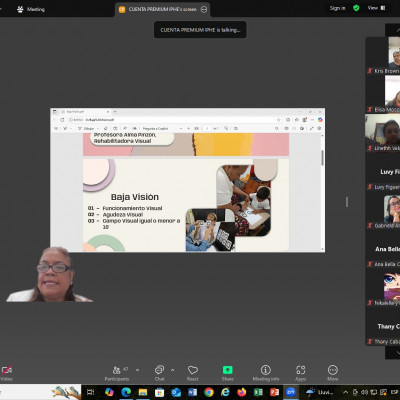400x400 pixels.
Task: Open the View layout menu
Action: click(x=377, y=8)
